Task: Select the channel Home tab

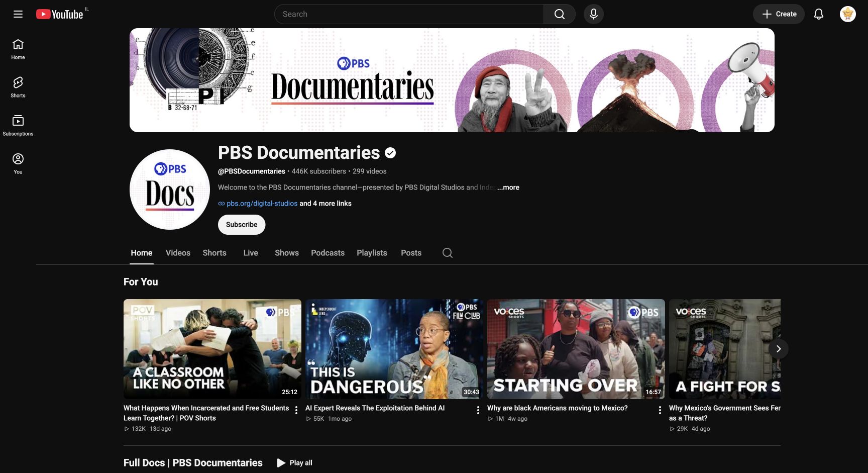Action: pos(142,253)
